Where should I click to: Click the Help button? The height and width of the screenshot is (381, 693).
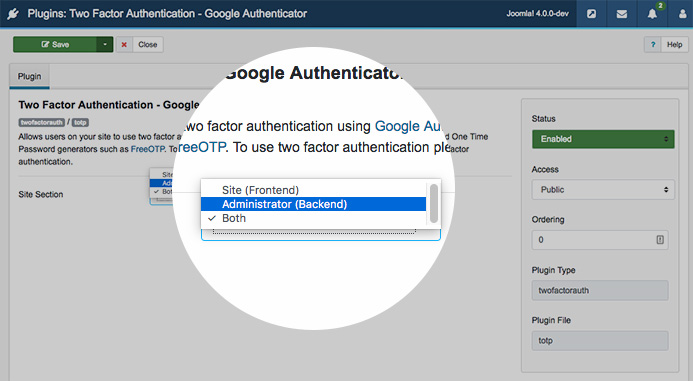[x=674, y=45]
